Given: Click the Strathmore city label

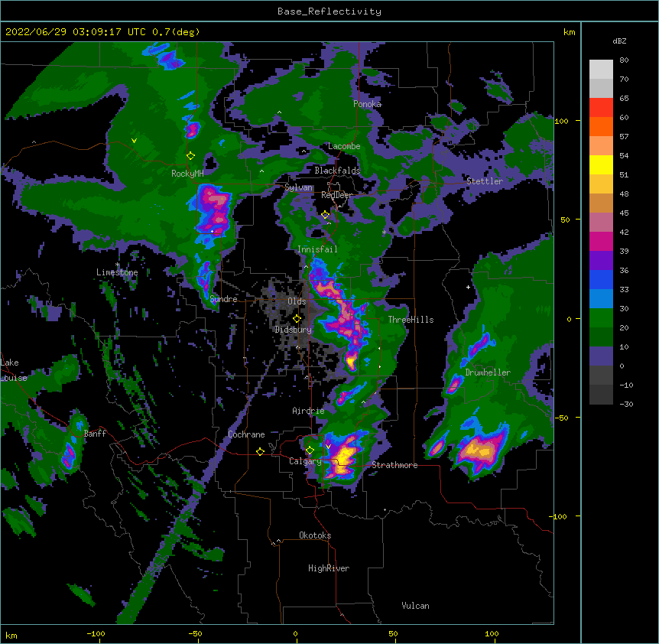Looking at the screenshot, I should 394,465.
